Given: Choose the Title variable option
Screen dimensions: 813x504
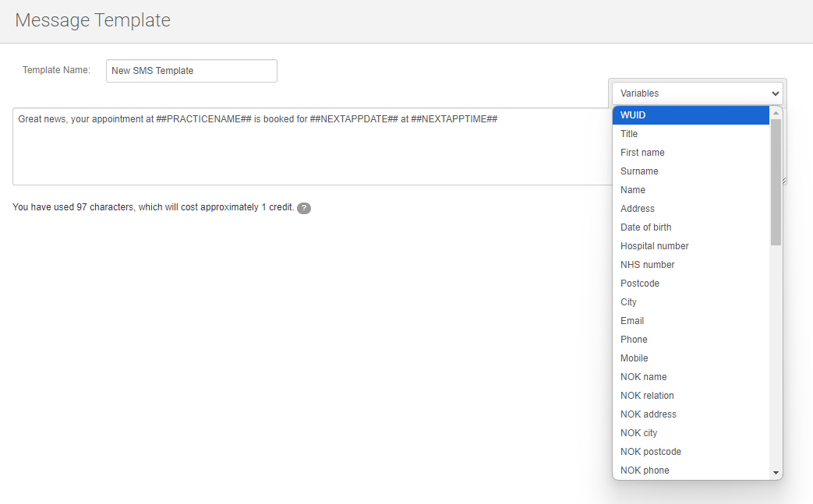Looking at the screenshot, I should [x=691, y=134].
